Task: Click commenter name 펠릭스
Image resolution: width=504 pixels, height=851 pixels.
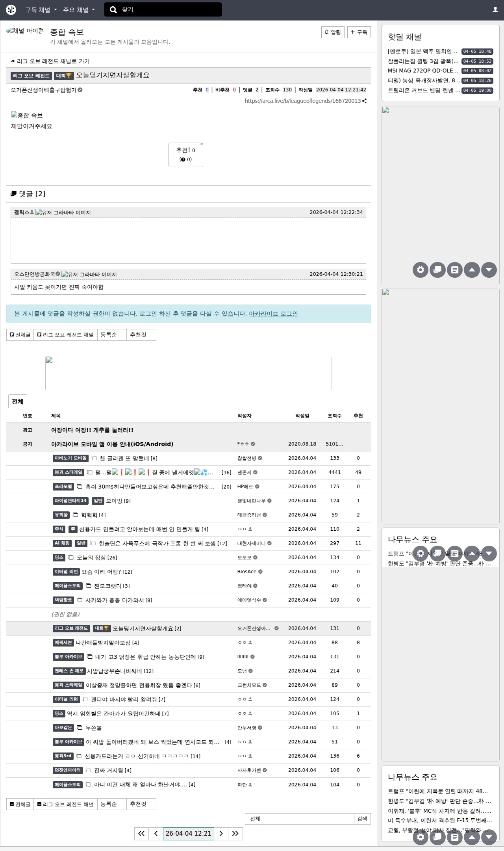Action: click(22, 212)
